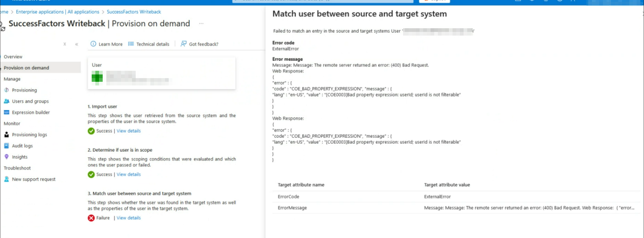This screenshot has width=644, height=238.
Task: Click truncated ErrorMessage value in table
Action: (x=529, y=208)
